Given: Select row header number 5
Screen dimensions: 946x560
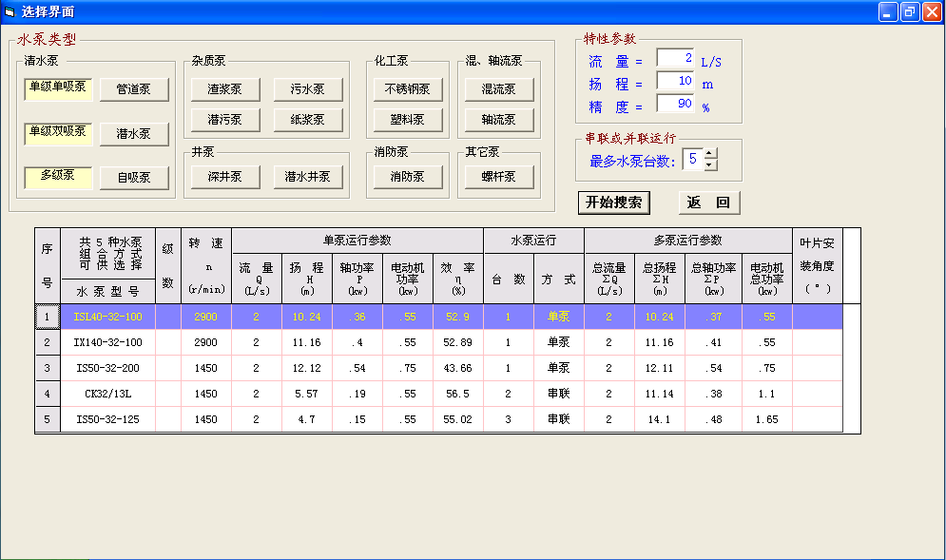Looking at the screenshot, I should (47, 419).
